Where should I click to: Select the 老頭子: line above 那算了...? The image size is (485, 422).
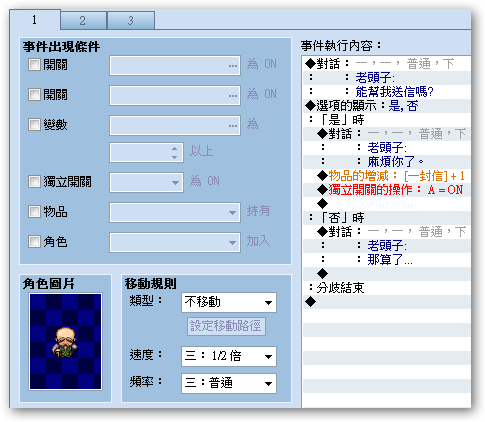coord(387,246)
